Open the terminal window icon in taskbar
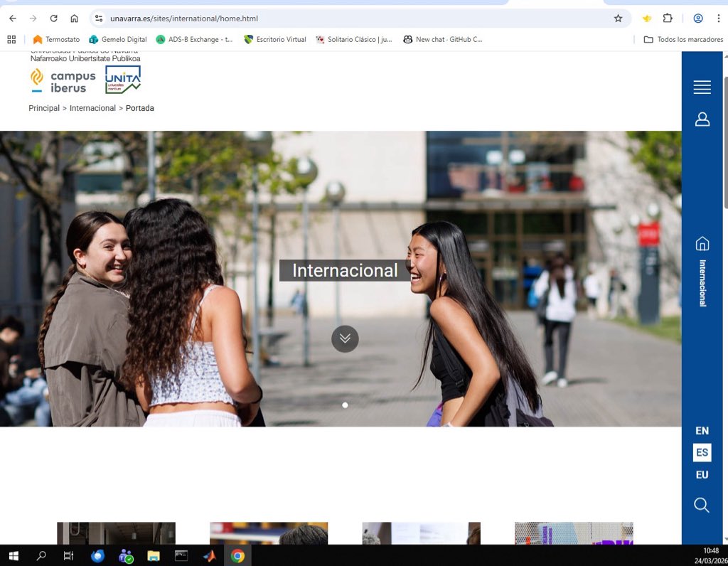Image resolution: width=728 pixels, height=566 pixels. click(181, 555)
